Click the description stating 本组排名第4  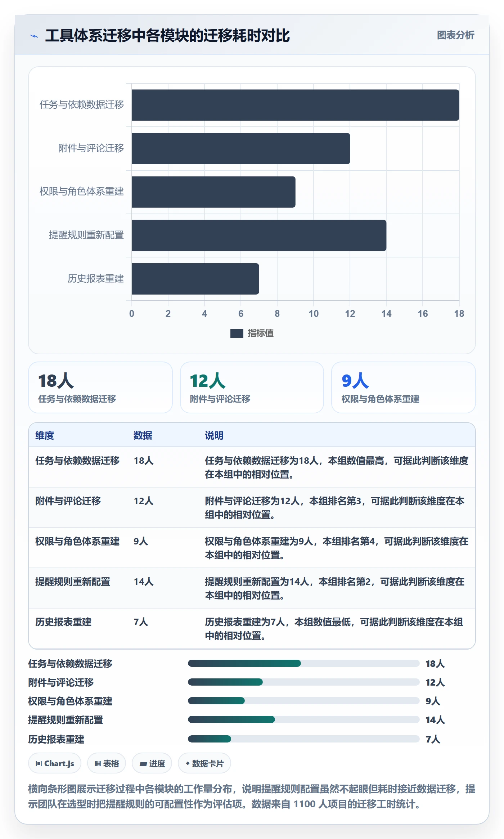[337, 548]
